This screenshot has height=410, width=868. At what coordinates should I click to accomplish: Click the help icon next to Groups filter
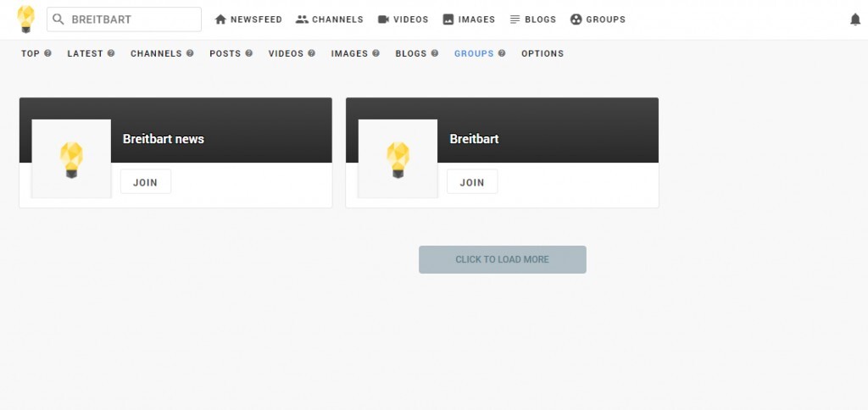coord(502,53)
